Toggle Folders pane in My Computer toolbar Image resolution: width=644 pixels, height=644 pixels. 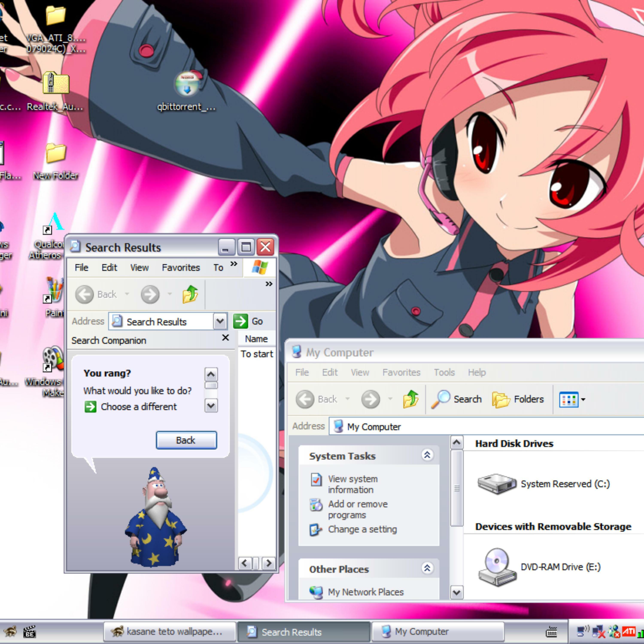[x=518, y=399]
